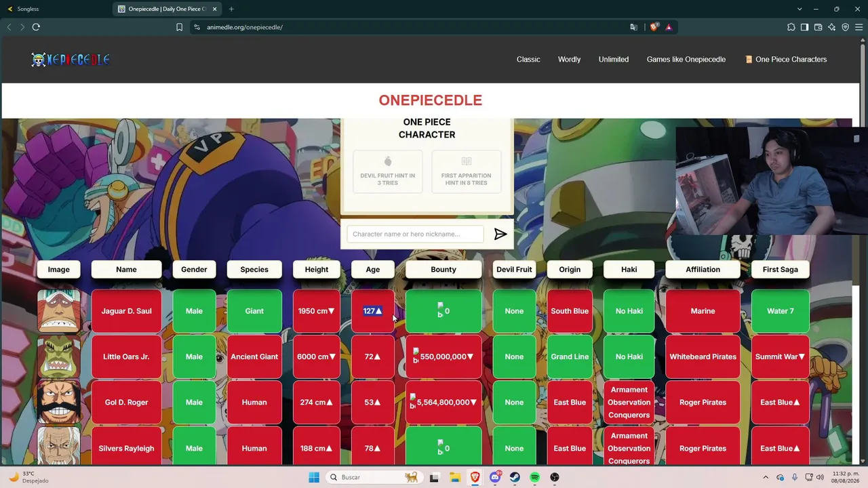This screenshot has width=868, height=488.
Task: Click the Little Oars Jr. name cell
Action: click(126, 357)
